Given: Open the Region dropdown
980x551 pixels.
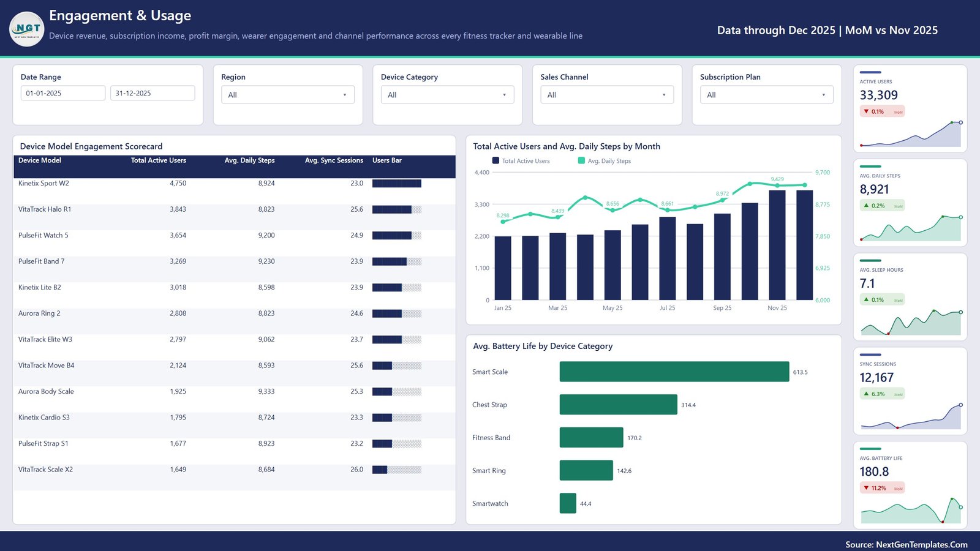Looking at the screenshot, I should tap(288, 95).
